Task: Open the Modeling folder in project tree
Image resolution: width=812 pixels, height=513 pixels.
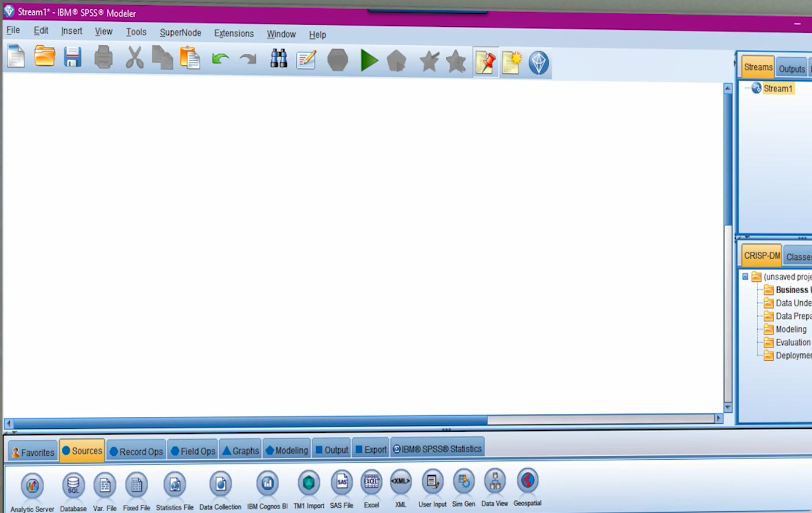Action: [790, 329]
